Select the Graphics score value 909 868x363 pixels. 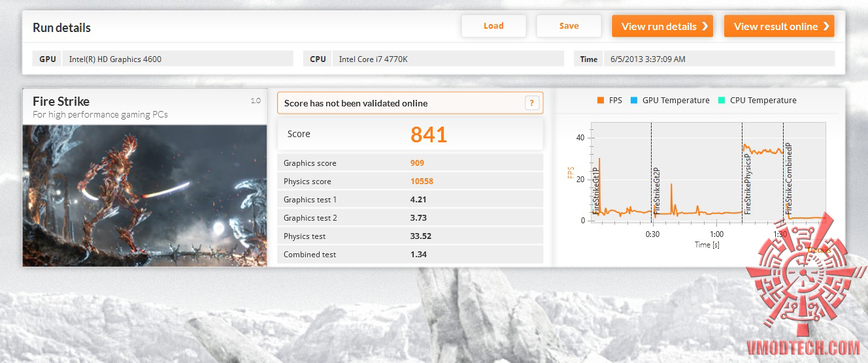coord(417,163)
